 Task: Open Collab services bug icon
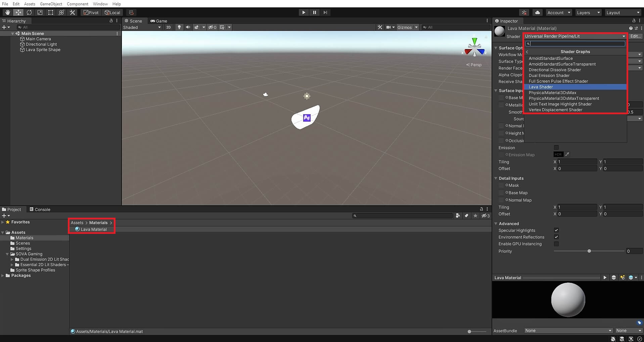[524, 12]
